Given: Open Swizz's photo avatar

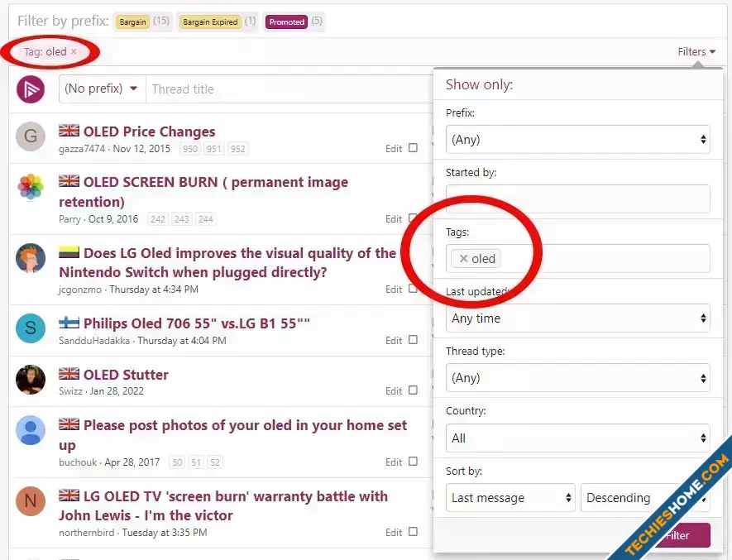Looking at the screenshot, I should (31, 379).
